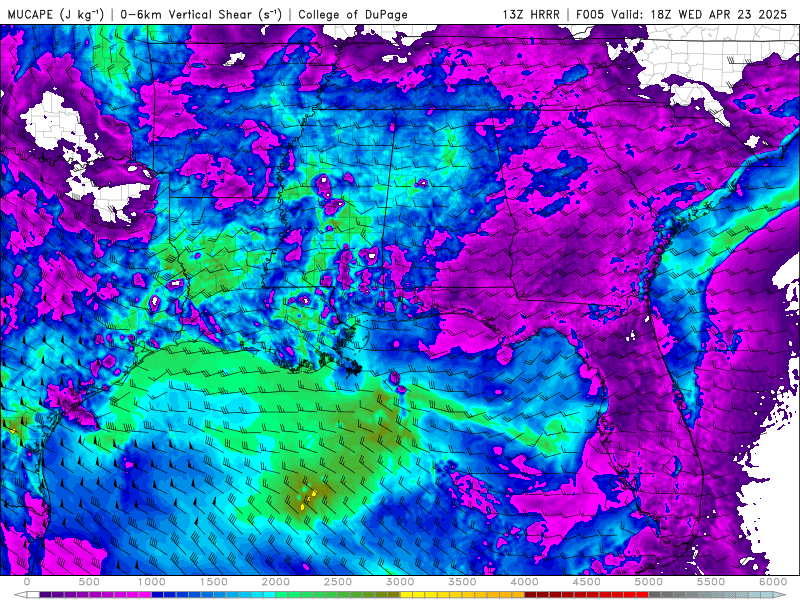Viewport: 800px width, 600px height.
Task: Click the dark red swatch below 4000
Action: (531, 594)
